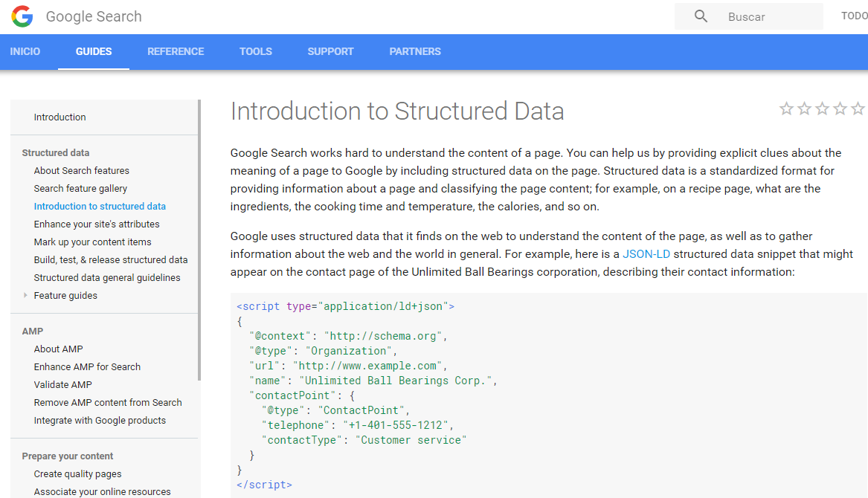868x498 pixels.
Task: Click the AMP section heading
Action: [32, 332]
